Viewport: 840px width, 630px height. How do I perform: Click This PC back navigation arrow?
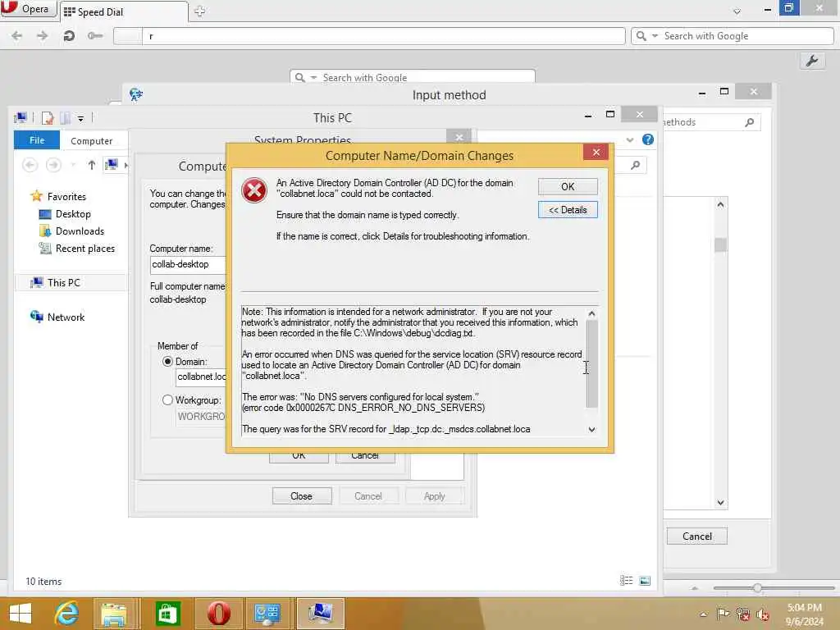tap(30, 165)
